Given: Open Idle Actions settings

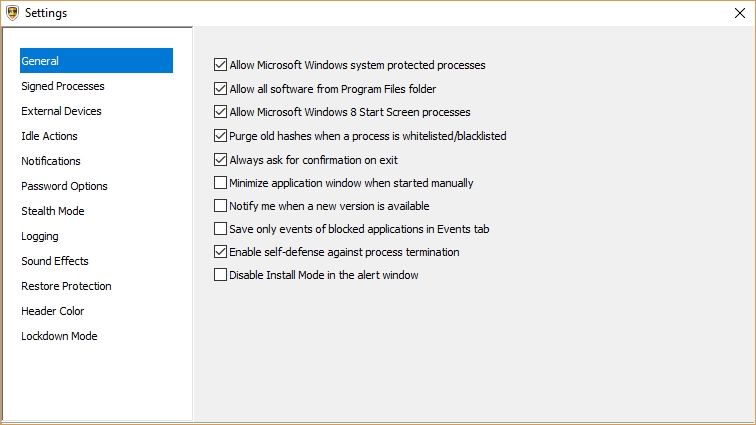Looking at the screenshot, I should click(x=49, y=136).
